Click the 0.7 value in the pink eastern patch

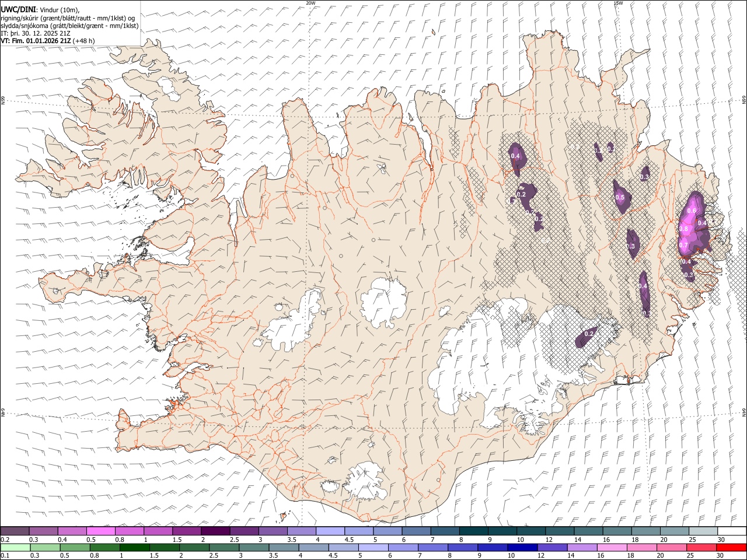click(683, 246)
